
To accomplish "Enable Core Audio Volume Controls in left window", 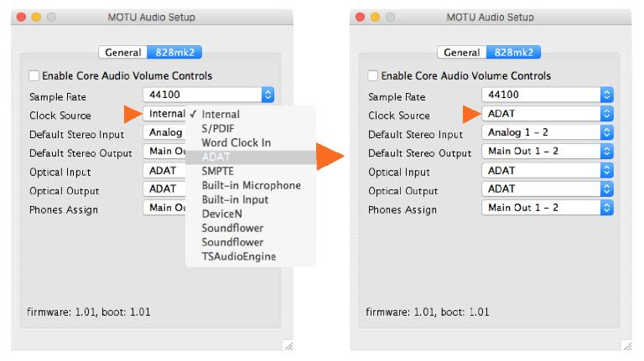I will 34,76.
